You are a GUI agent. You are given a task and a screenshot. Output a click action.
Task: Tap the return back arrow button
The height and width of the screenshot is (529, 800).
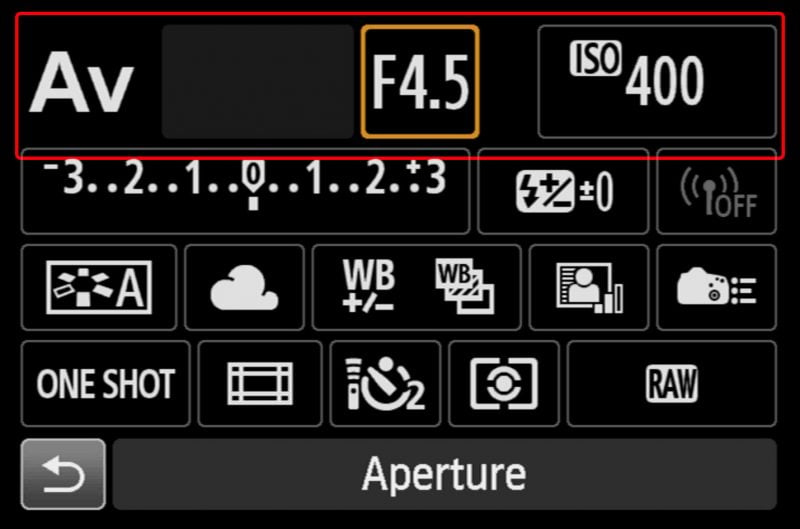(63, 474)
